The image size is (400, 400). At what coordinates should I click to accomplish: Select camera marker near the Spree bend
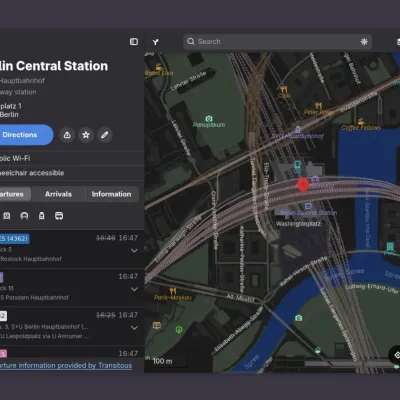click(x=299, y=318)
